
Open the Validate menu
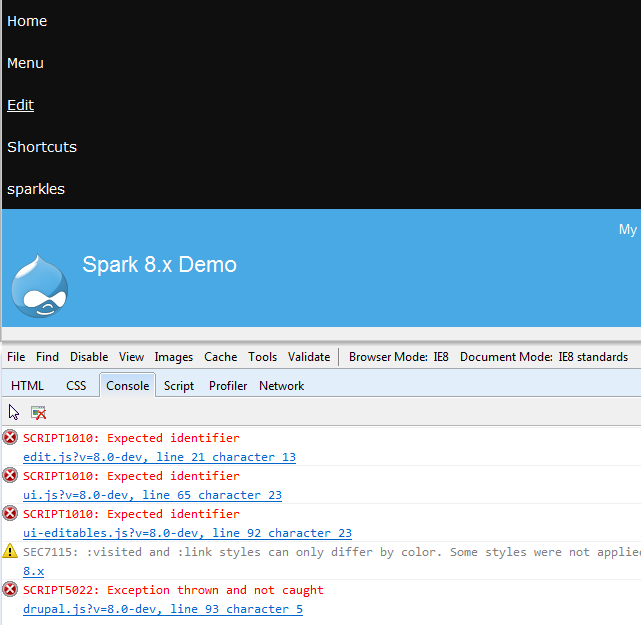coord(309,357)
